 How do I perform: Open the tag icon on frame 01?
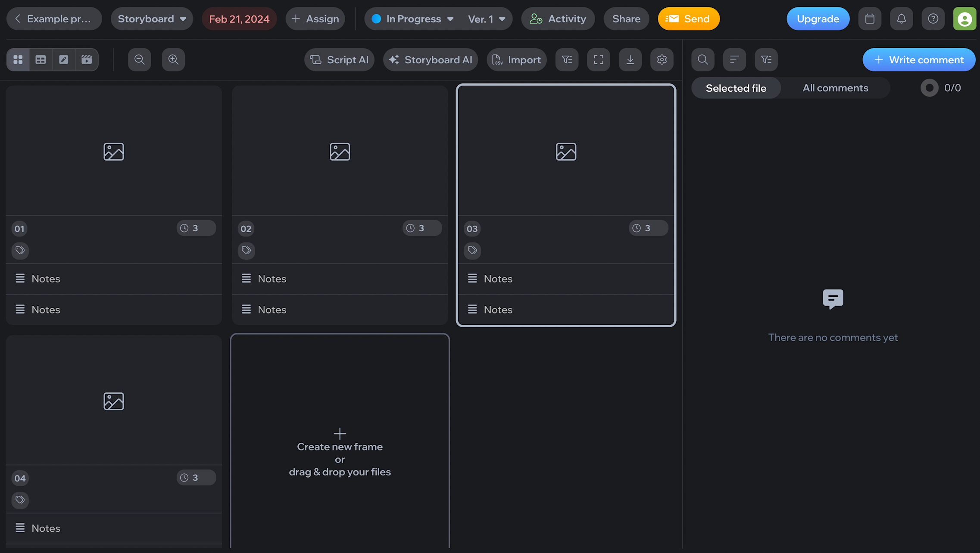point(20,250)
